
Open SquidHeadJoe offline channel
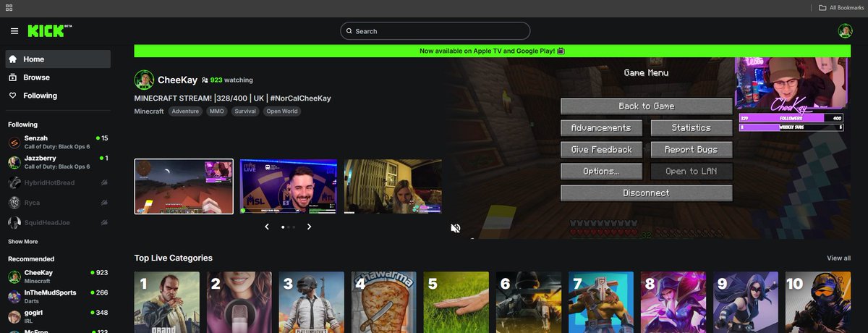pos(58,222)
